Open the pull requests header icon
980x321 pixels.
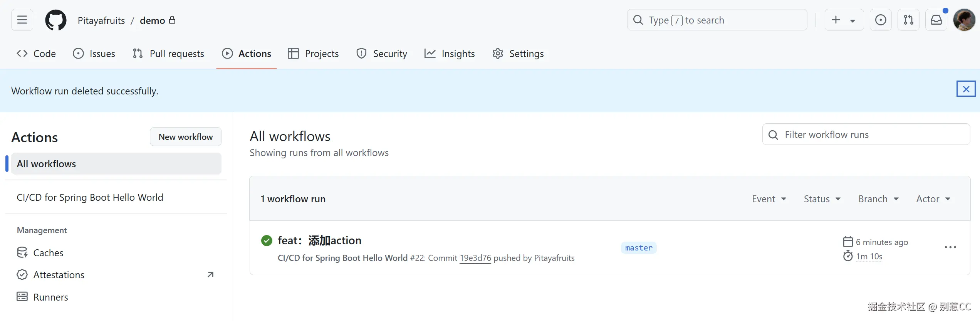[908, 20]
